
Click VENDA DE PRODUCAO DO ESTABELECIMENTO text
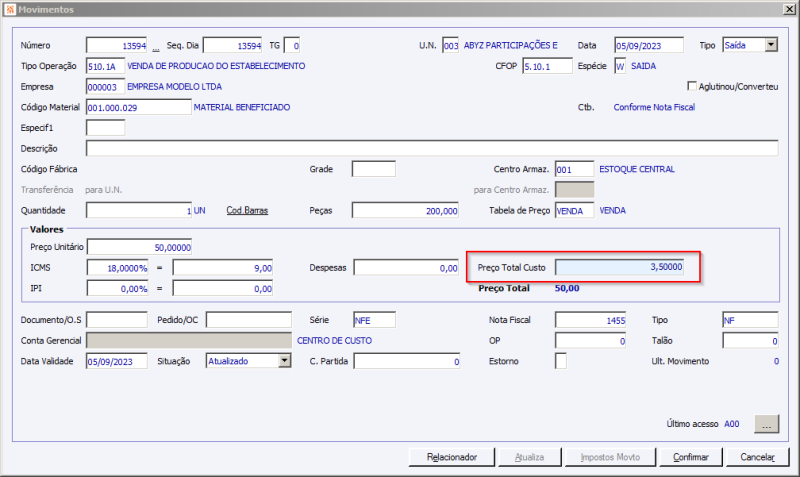click(216, 66)
